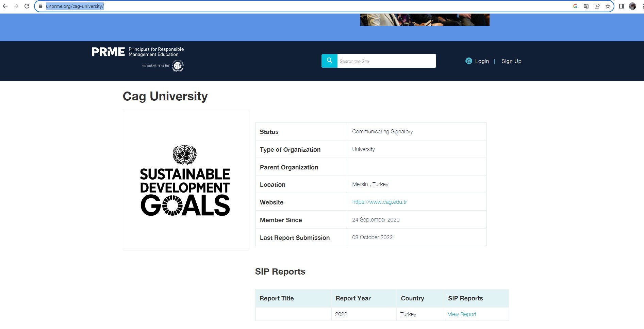Click the Sustainable Development Goals image
The width and height of the screenshot is (644, 329).
tap(186, 180)
